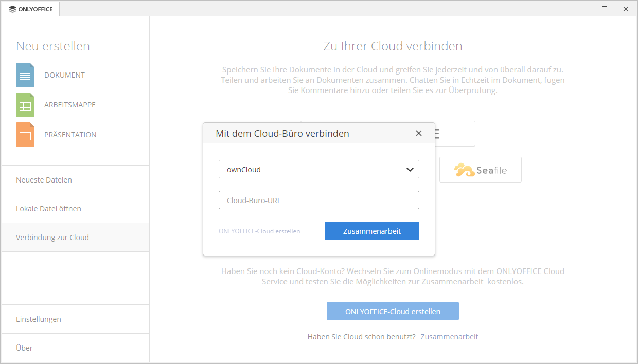
Task: Click the blue Zusammenarbeit button
Action: [x=372, y=231]
